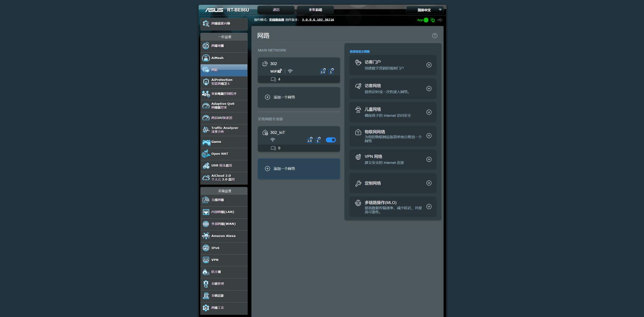Image resolution: width=644 pixels, height=317 pixels.
Task: Click 选择自定义网路 heading text
Action: [x=360, y=52]
